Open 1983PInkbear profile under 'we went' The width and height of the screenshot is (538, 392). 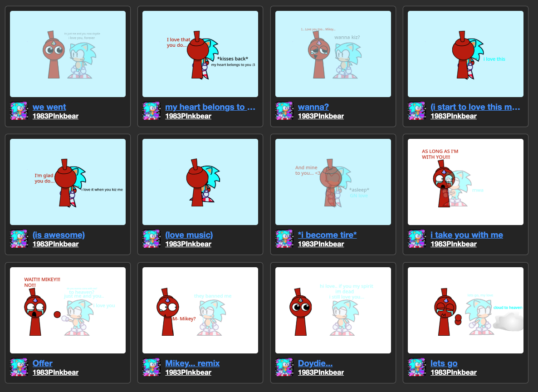click(x=56, y=116)
